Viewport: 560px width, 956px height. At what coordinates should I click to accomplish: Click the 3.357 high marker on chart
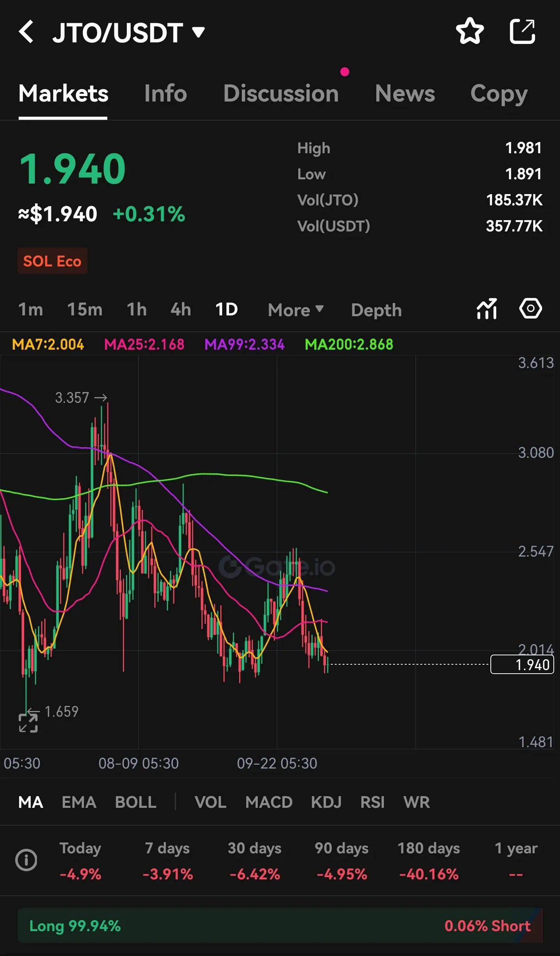tap(80, 397)
